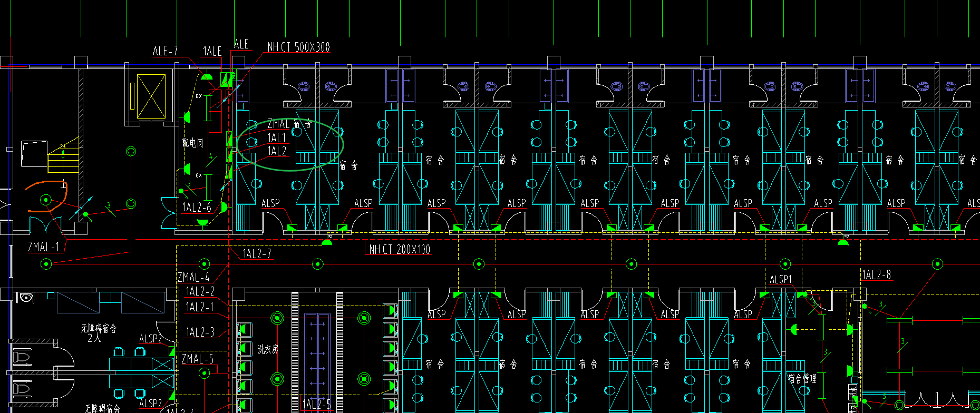Click the 洗衣房 room name text
This screenshot has height=413, width=980.
tap(268, 349)
